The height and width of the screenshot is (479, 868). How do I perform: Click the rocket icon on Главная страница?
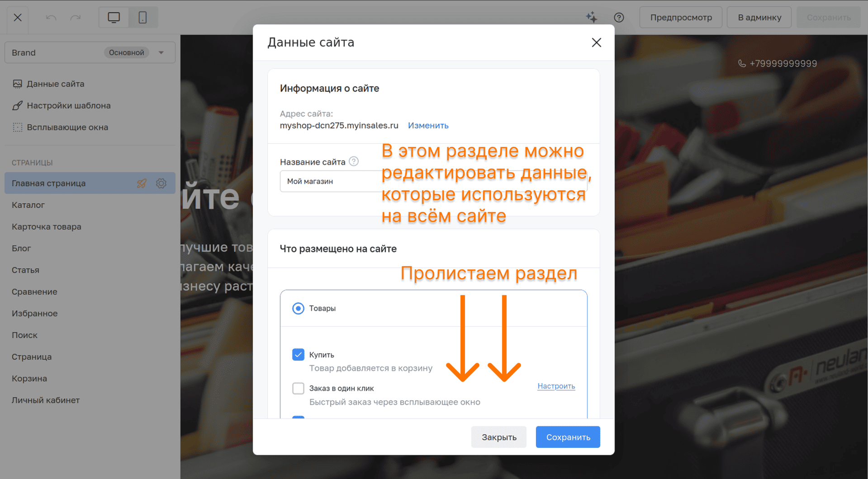pyautogui.click(x=142, y=183)
